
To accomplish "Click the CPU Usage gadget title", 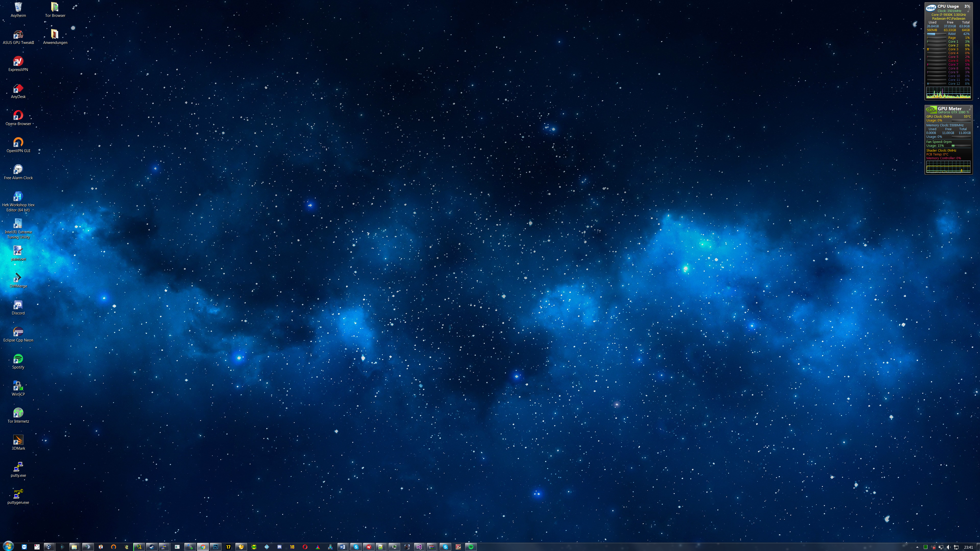I will point(948,6).
